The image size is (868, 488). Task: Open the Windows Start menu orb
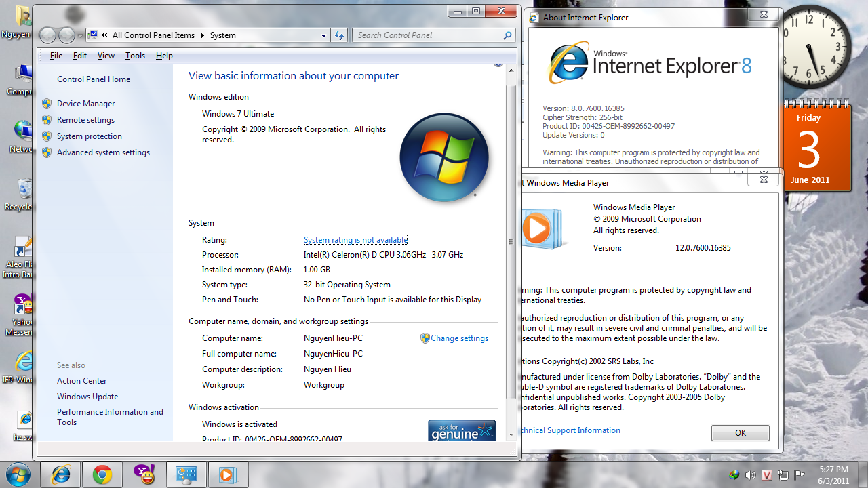pos(19,474)
